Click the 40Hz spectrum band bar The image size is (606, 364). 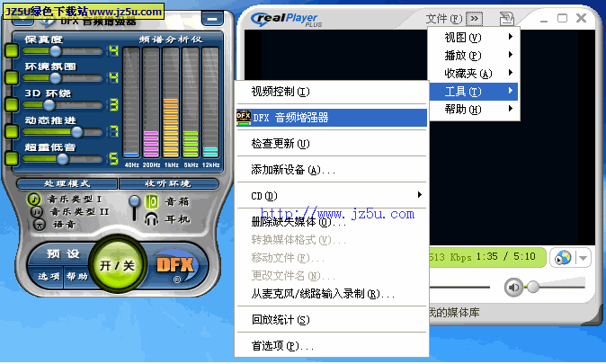click(131, 102)
